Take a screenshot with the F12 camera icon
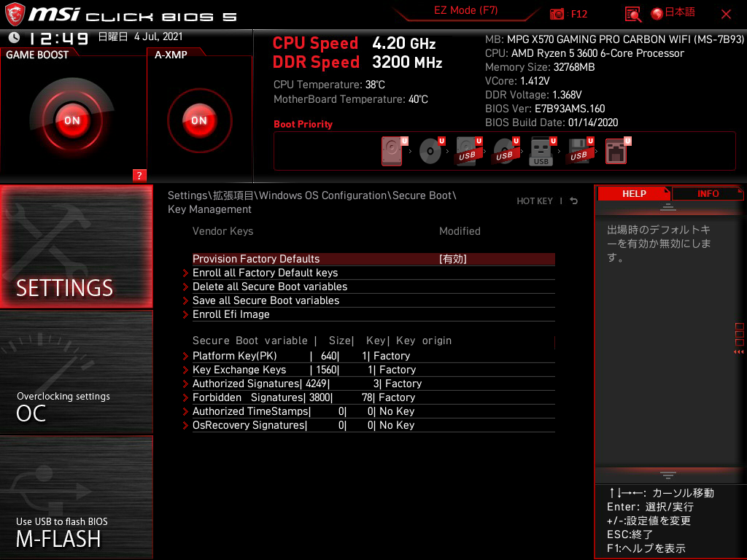This screenshot has width=747, height=560. 557,14
